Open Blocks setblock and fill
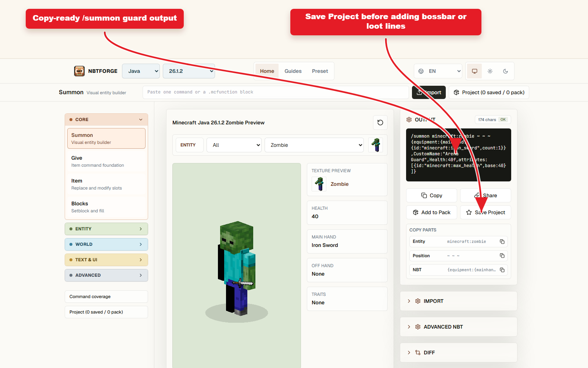Image resolution: width=588 pixels, height=368 pixels. (x=106, y=207)
